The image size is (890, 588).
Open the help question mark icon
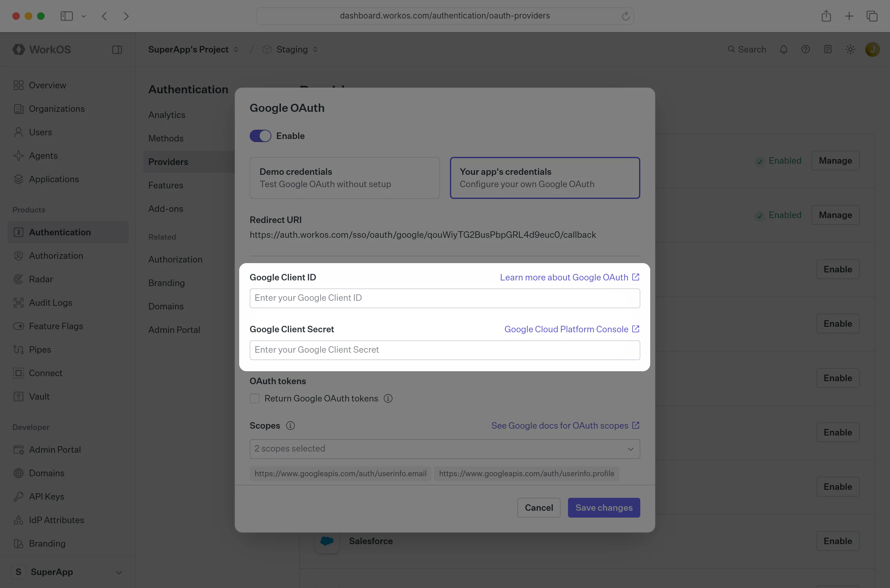pos(806,49)
